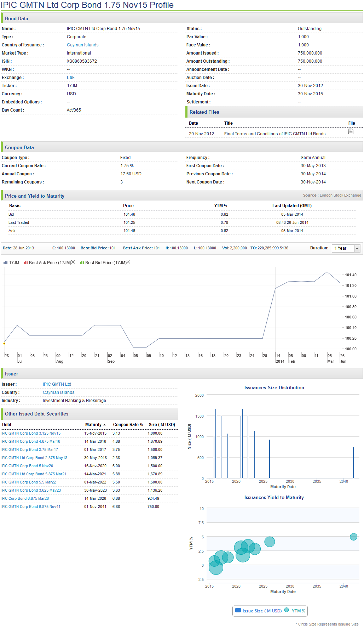
Task: Open the LSE exchange link
Action: (71, 78)
